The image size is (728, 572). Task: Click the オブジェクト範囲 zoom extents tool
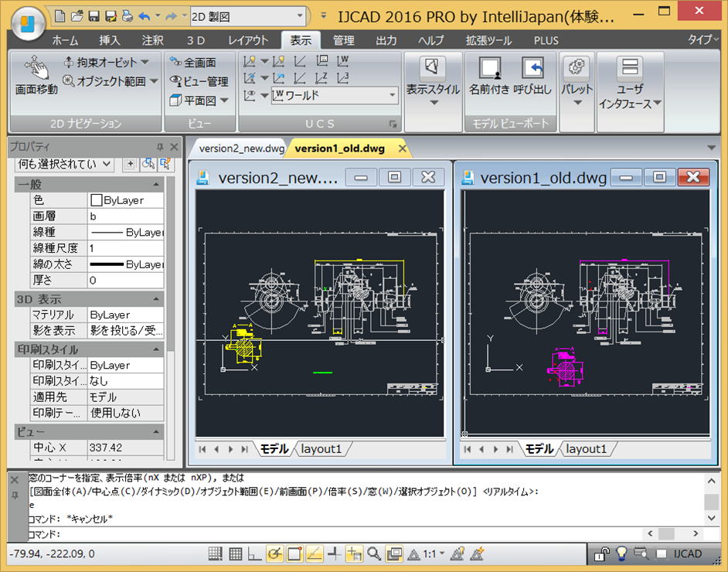104,81
